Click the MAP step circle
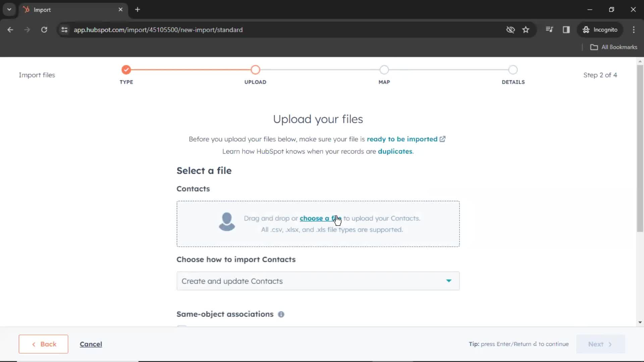Viewport: 644px width, 362px height. coord(384,70)
